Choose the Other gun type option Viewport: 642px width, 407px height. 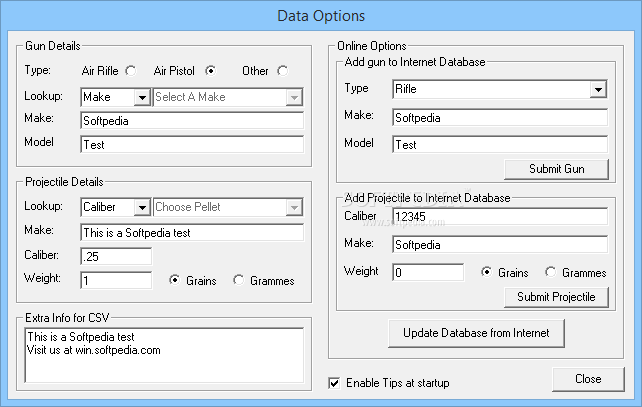click(x=282, y=71)
